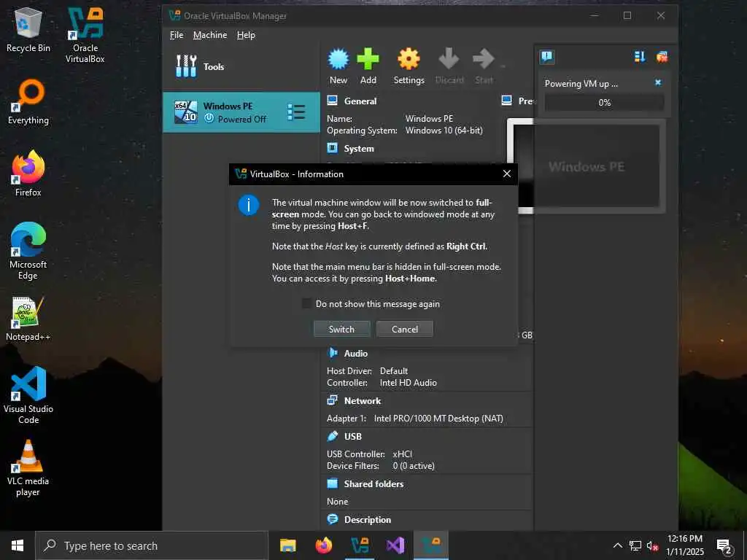Open File Explorer from the taskbar

click(287, 545)
